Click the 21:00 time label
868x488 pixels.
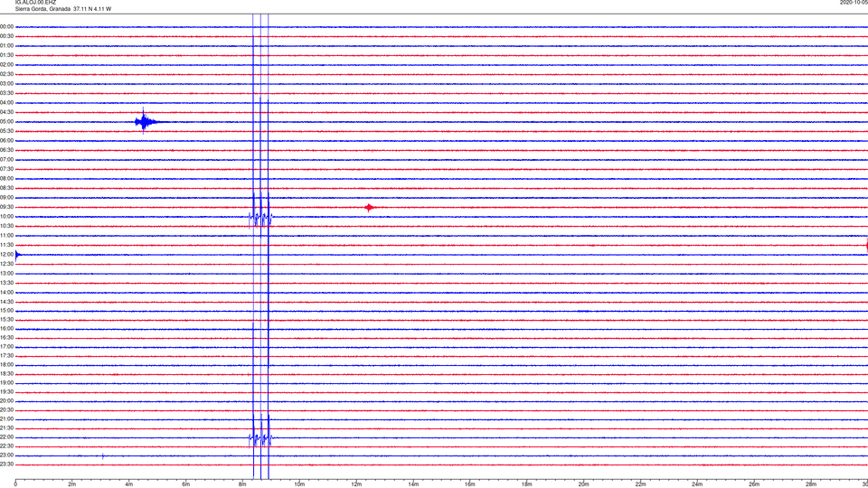(6, 419)
